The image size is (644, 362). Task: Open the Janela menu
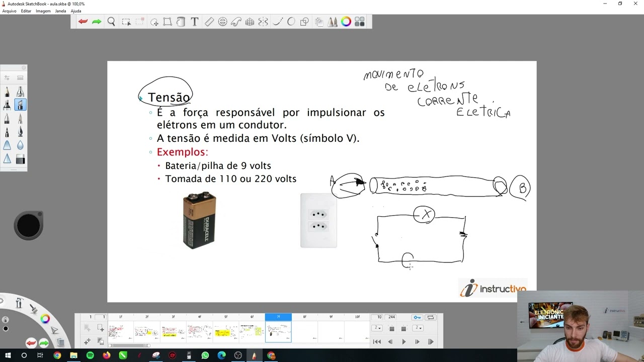point(60,11)
